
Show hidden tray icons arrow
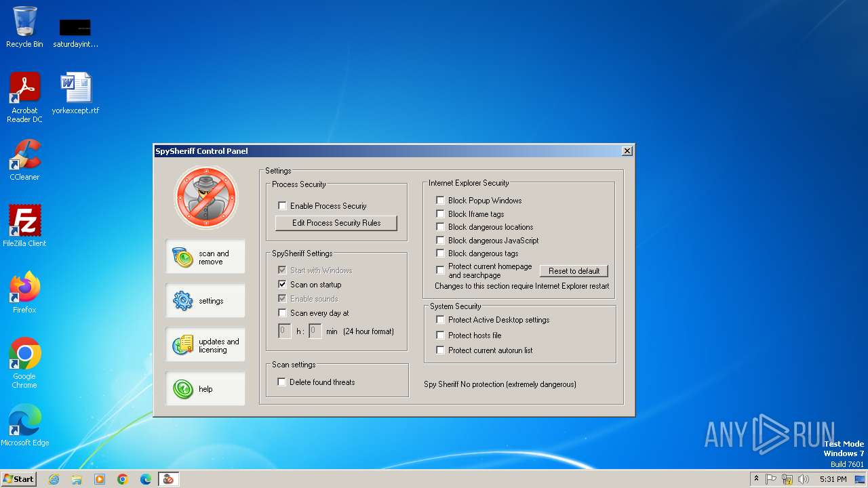coord(756,479)
